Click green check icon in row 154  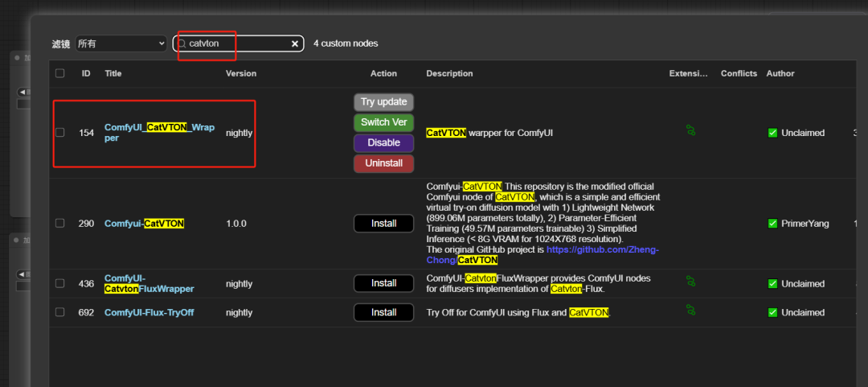click(773, 133)
